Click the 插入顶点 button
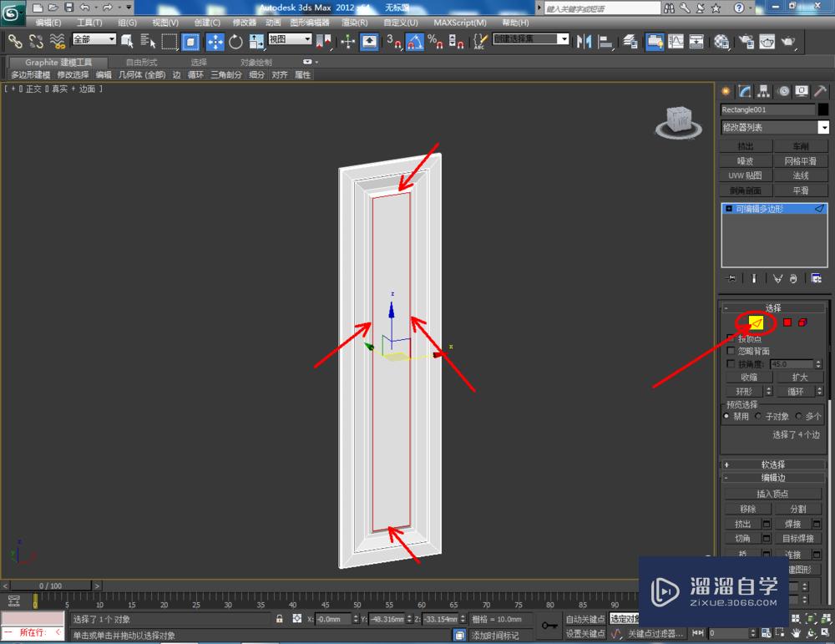 [772, 494]
